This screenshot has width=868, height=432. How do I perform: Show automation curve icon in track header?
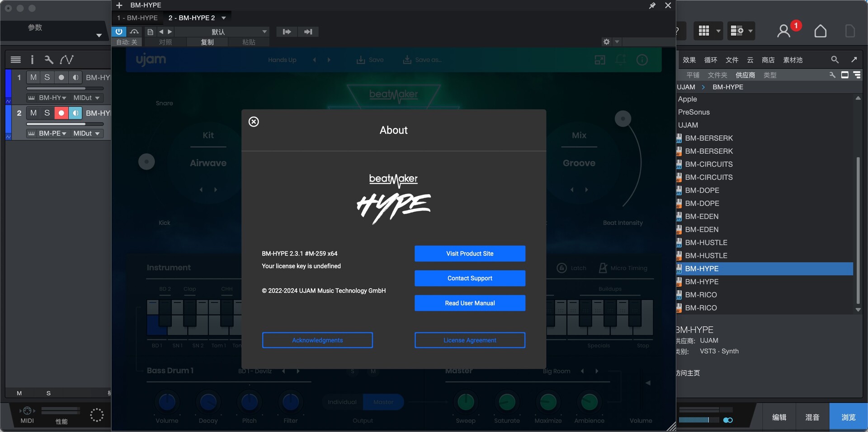(66, 59)
